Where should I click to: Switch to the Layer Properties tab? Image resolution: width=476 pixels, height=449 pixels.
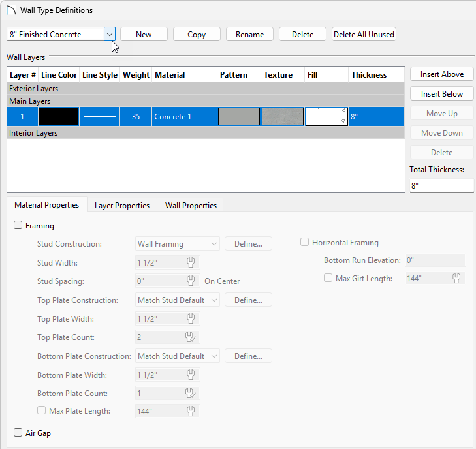(x=122, y=206)
